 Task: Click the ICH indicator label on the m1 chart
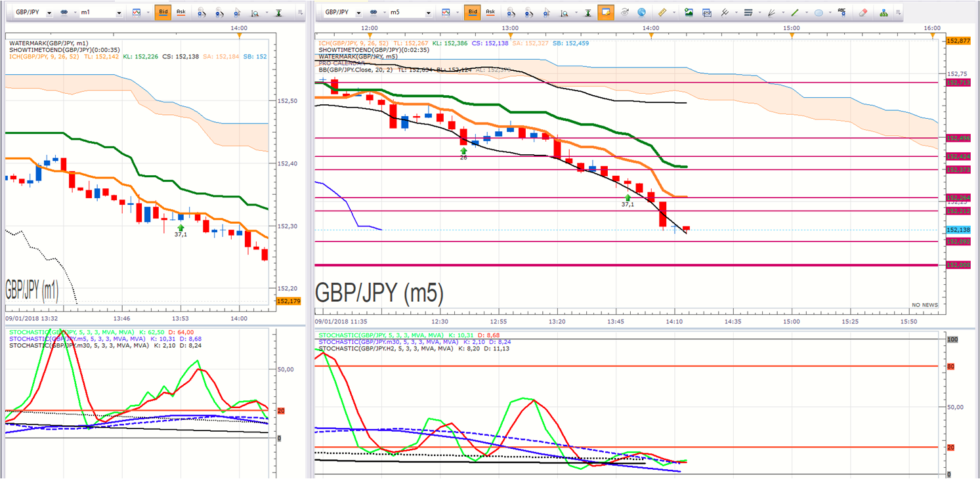click(45, 56)
